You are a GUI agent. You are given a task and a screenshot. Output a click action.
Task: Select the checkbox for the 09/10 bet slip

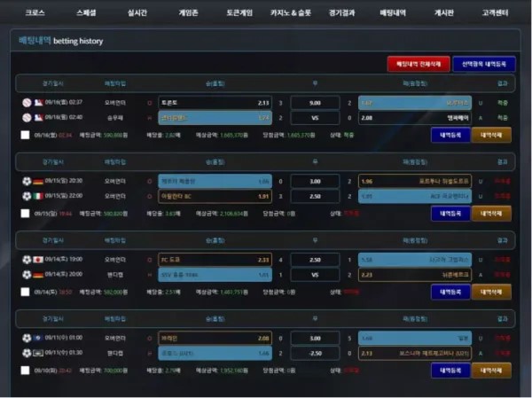(x=26, y=370)
